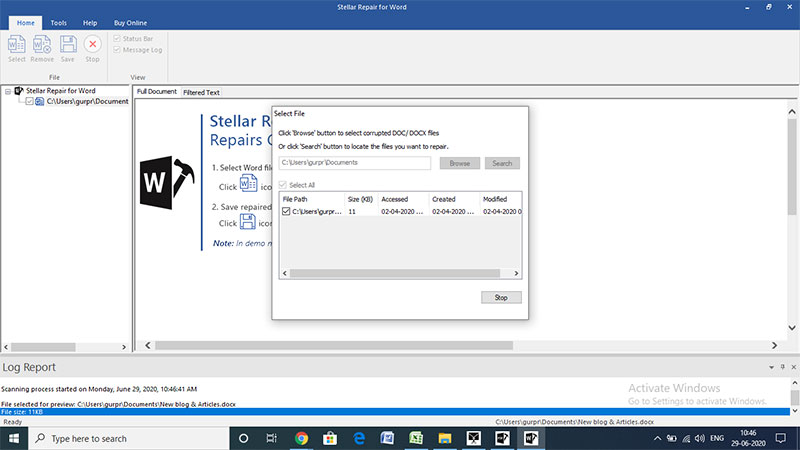
Task: Click the up arrow of preview vertical scrollbar
Action: pyautogui.click(x=792, y=111)
